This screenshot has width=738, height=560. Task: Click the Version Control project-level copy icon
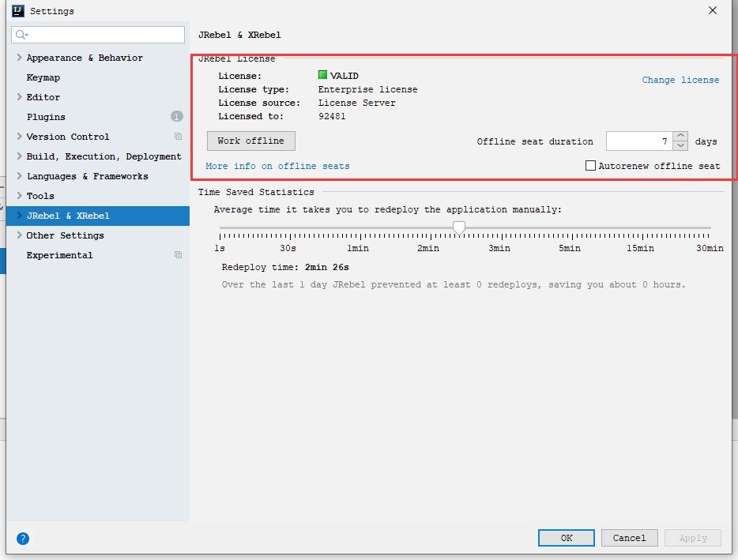pyautogui.click(x=178, y=137)
